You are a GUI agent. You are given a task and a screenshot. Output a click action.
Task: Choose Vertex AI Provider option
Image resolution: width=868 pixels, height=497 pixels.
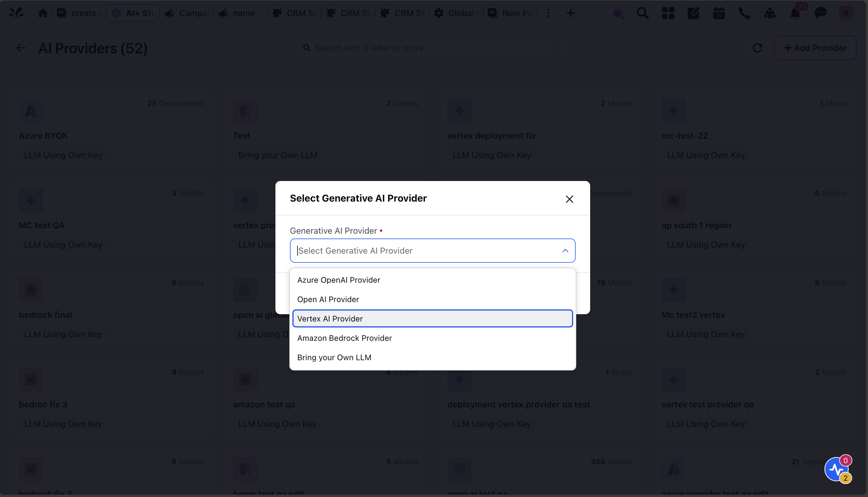432,318
